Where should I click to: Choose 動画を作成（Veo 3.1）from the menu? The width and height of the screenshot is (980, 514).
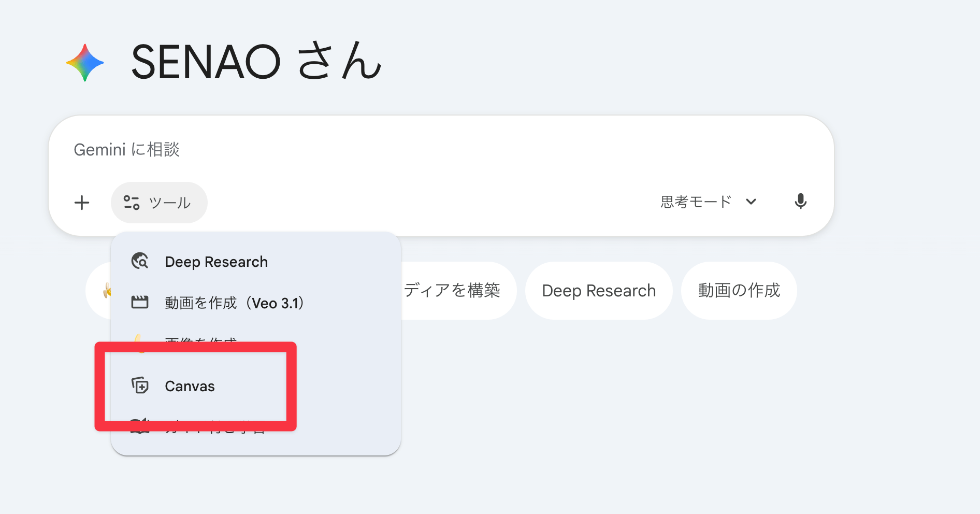tap(234, 303)
